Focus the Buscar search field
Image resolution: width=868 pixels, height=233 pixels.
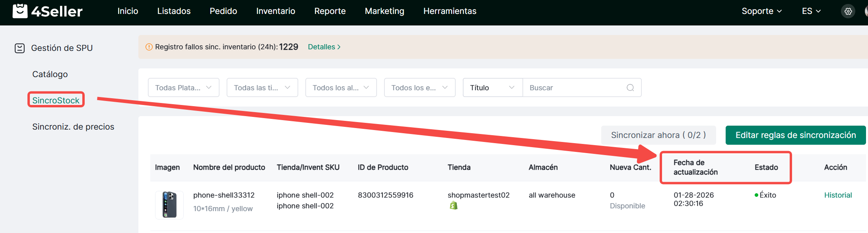[x=575, y=87]
